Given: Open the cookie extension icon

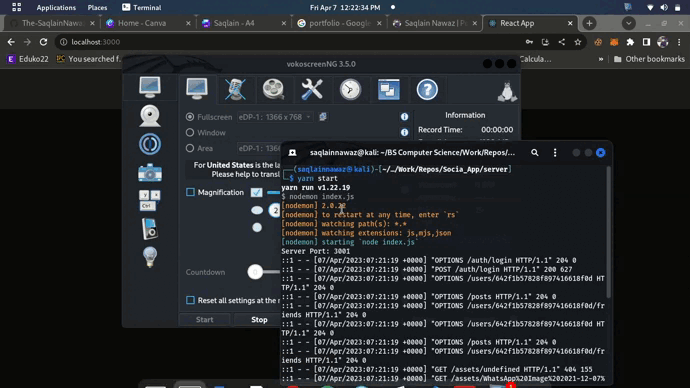Looking at the screenshot, I should tap(598, 42).
